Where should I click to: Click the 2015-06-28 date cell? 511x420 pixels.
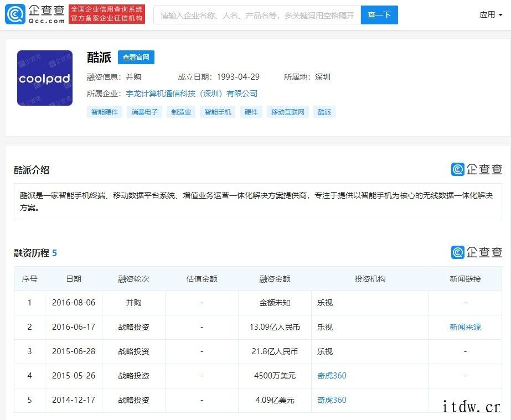click(x=74, y=351)
